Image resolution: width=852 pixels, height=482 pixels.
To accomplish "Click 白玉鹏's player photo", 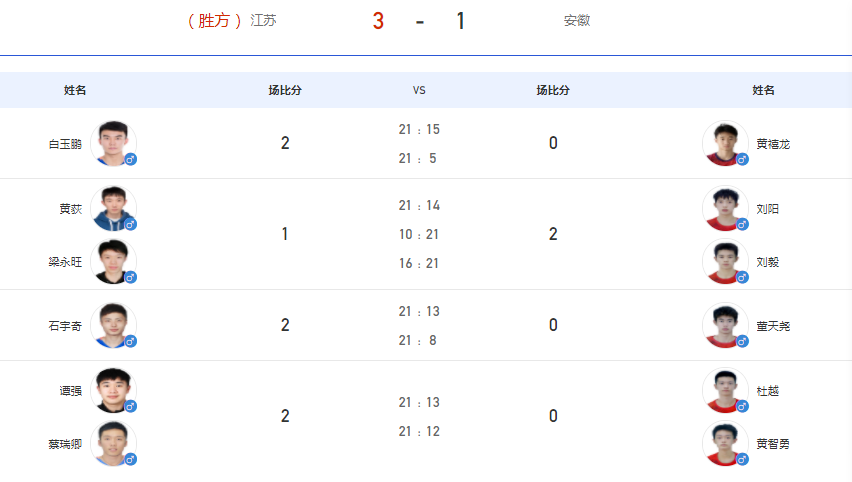I will 113,143.
